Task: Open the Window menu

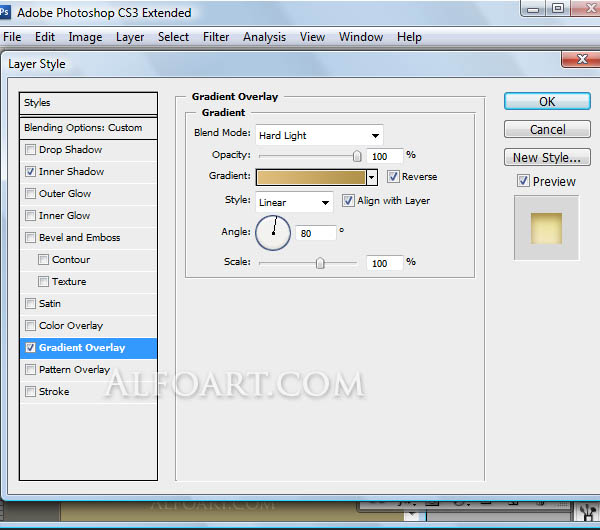Action: pos(361,37)
